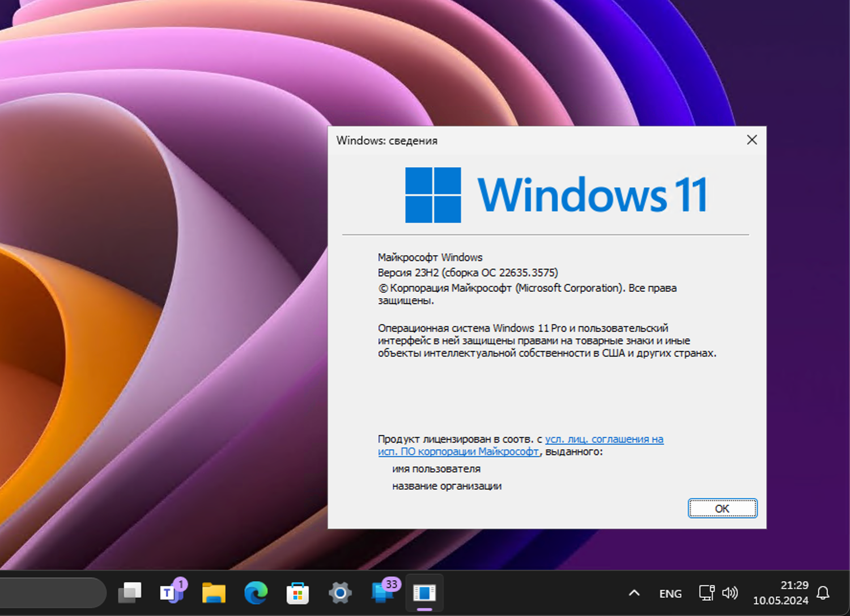850x616 pixels.
Task: Open the Microsoft Store
Action: pos(297,593)
